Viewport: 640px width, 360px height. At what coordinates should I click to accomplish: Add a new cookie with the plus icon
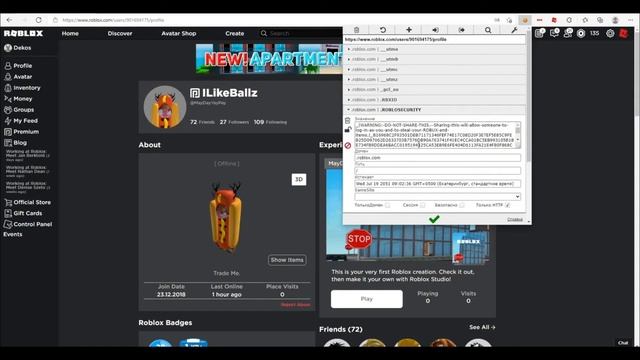pyautogui.click(x=409, y=30)
